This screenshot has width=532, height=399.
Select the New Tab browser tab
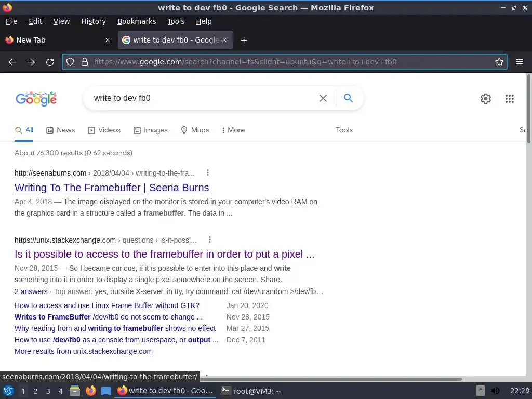tap(58, 40)
